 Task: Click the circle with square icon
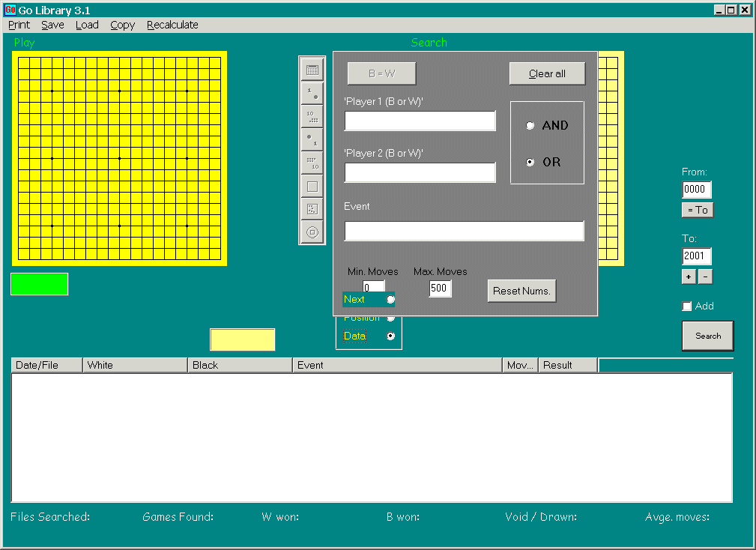tap(312, 232)
